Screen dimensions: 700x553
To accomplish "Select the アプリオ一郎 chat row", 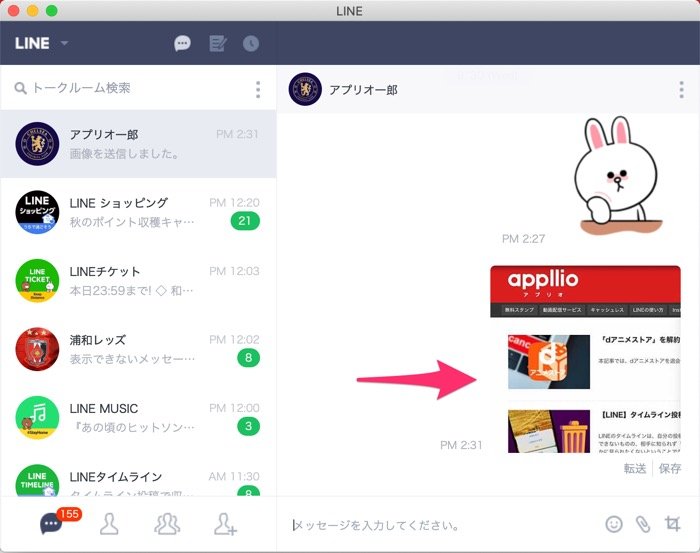I will point(138,144).
